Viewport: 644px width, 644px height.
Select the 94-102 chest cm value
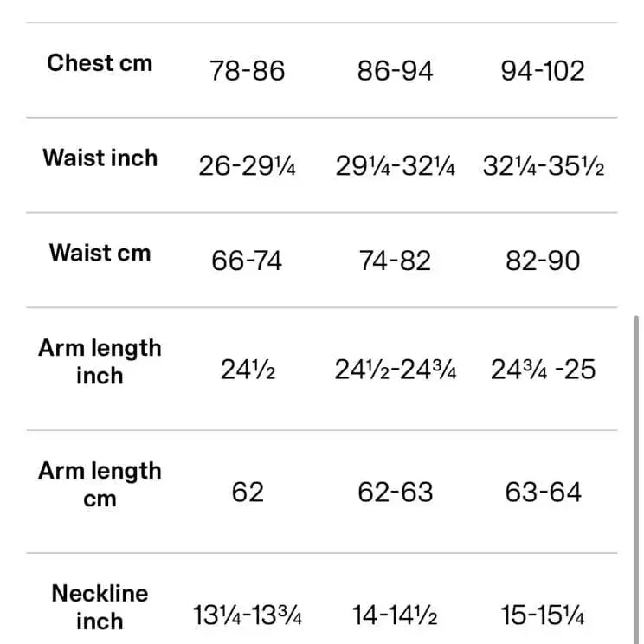543,71
